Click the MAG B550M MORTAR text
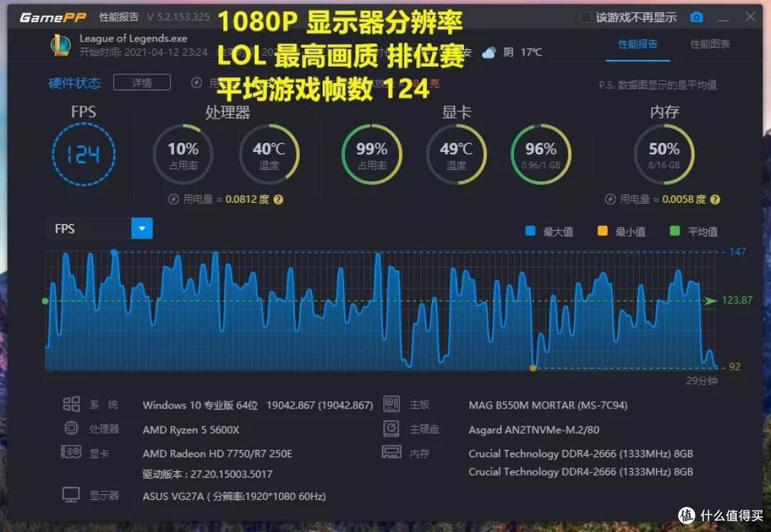Viewport: 771px width, 532px height. tap(548, 405)
